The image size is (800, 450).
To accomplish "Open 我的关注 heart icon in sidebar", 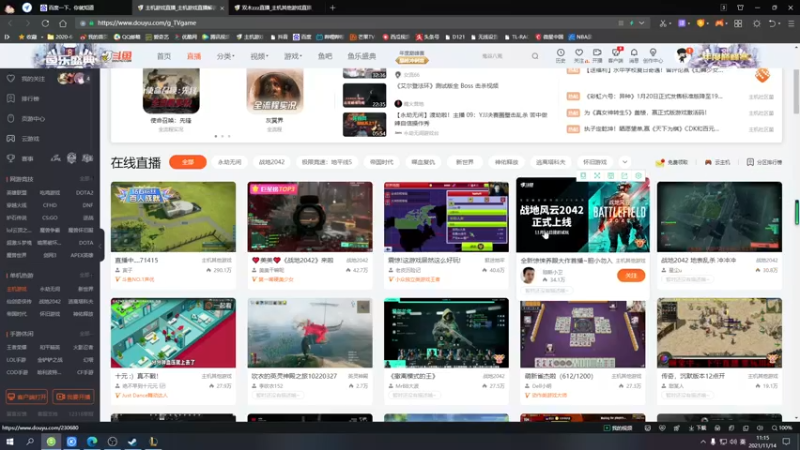I will point(11,79).
